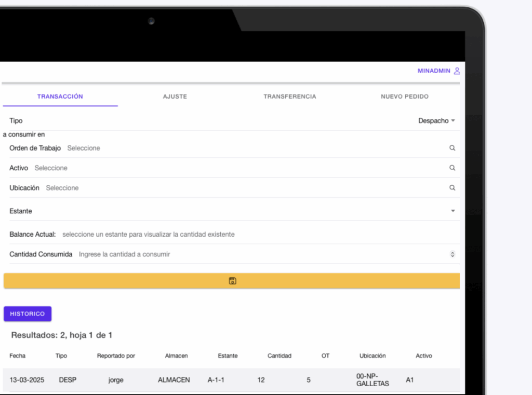Click the A-1-1 shelf cell
Viewport: 532px width, 395px height.
click(x=216, y=380)
